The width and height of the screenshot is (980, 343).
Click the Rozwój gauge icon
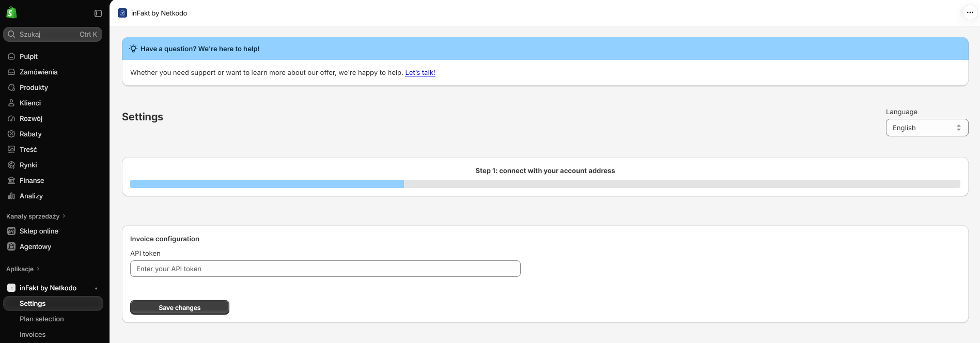coord(11,118)
